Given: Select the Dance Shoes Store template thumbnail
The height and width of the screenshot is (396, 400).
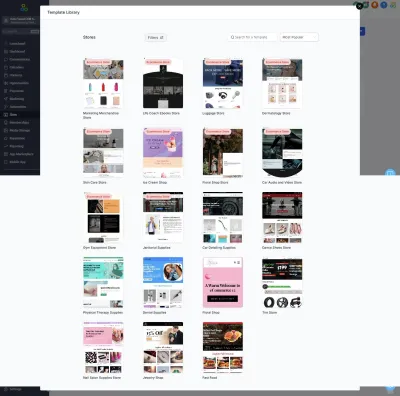Looking at the screenshot, I should tap(282, 217).
